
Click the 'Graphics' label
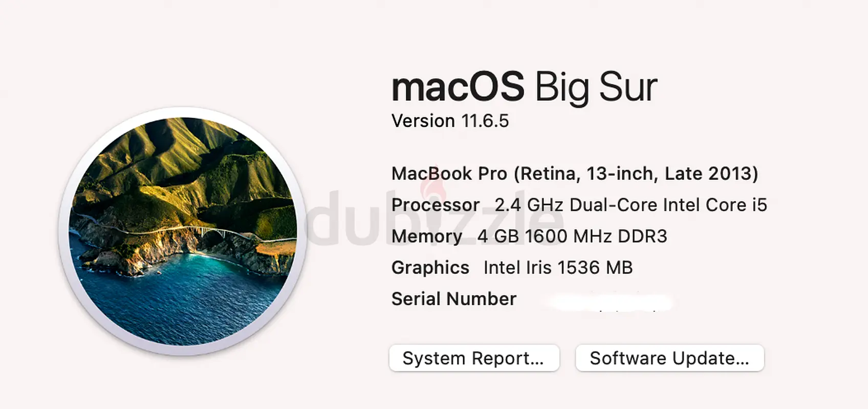(x=430, y=268)
